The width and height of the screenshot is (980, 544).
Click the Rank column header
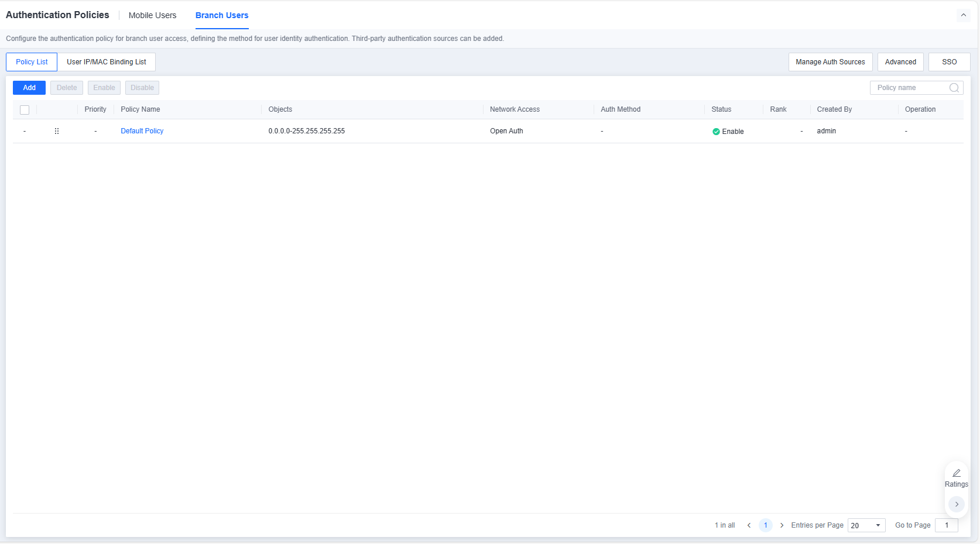(778, 109)
